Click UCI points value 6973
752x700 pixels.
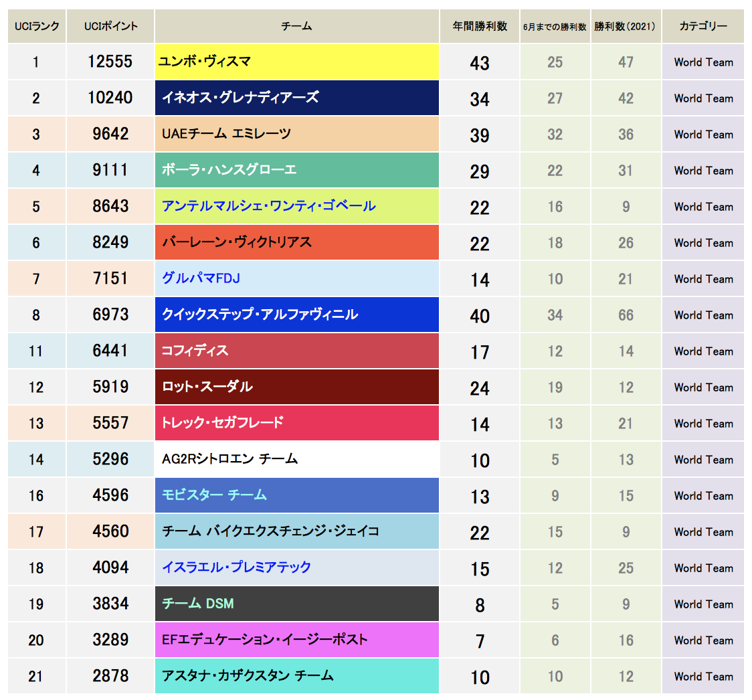pyautogui.click(x=111, y=315)
